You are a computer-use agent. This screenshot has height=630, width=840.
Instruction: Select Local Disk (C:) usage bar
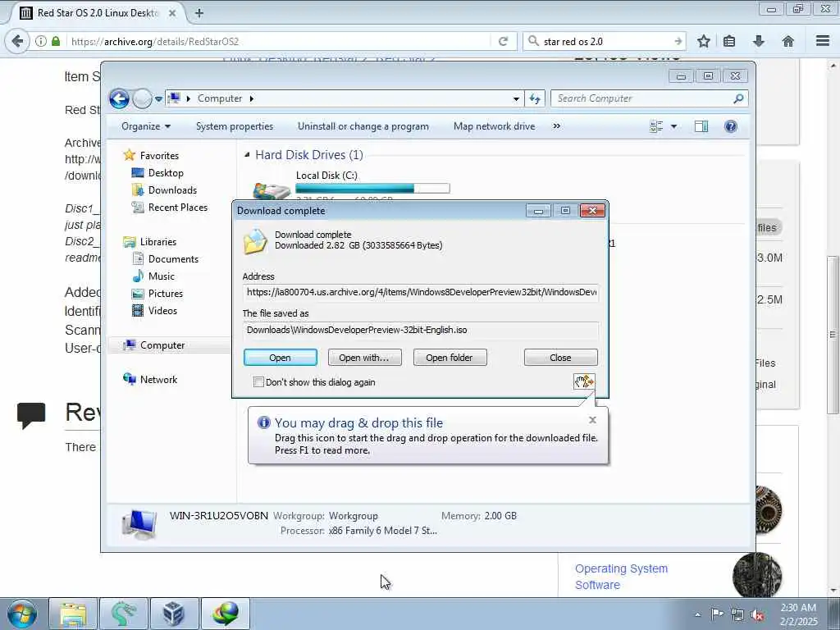[373, 188]
